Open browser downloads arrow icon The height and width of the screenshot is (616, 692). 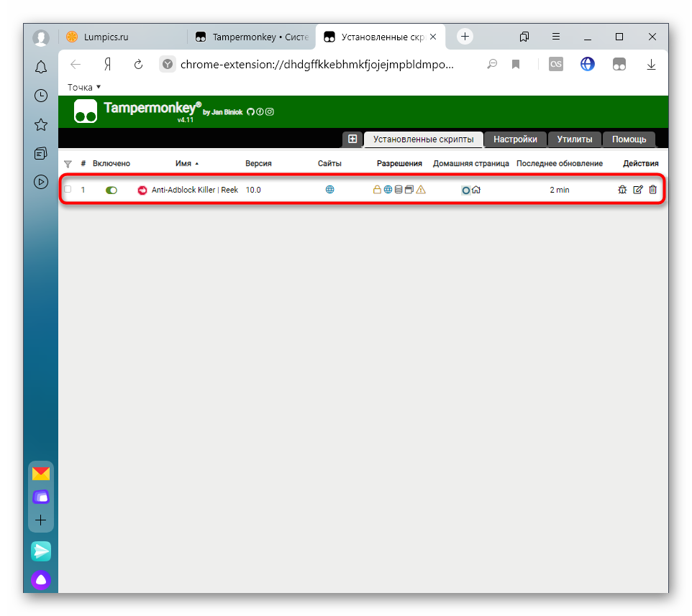click(x=651, y=65)
